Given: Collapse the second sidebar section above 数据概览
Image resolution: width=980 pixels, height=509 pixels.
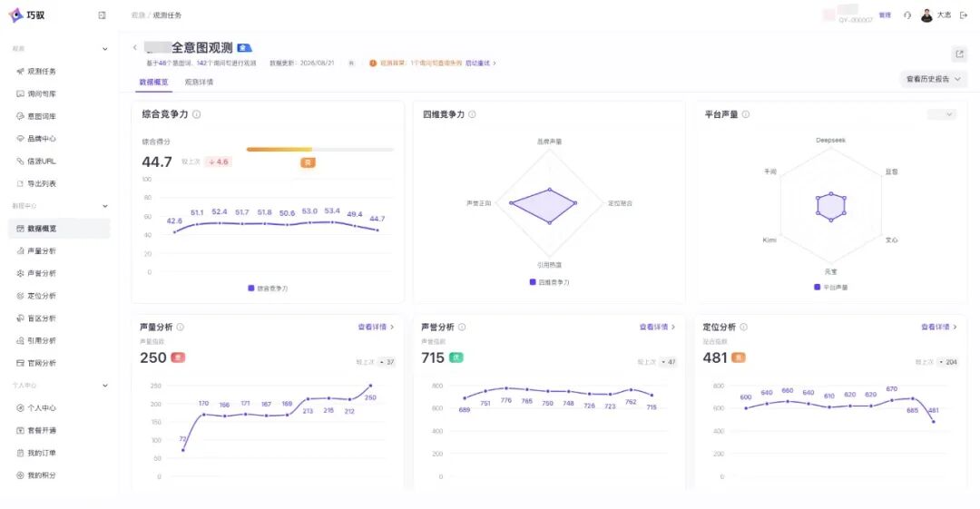Looking at the screenshot, I should (x=105, y=206).
